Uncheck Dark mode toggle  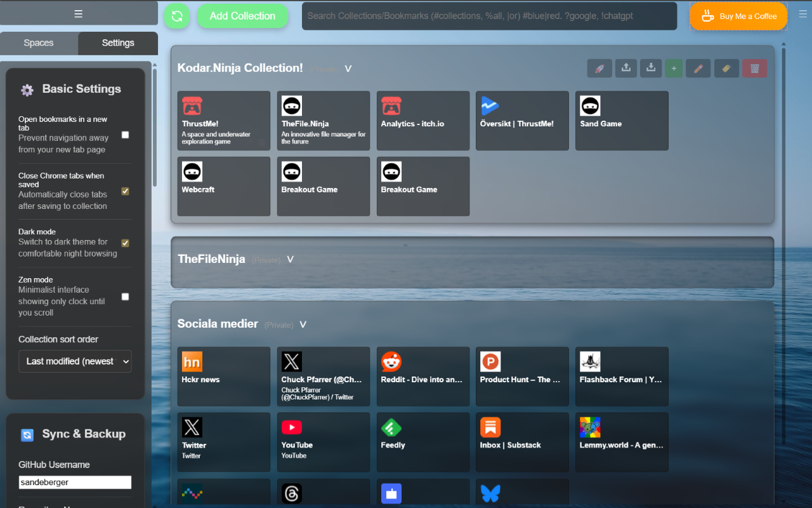pos(125,243)
